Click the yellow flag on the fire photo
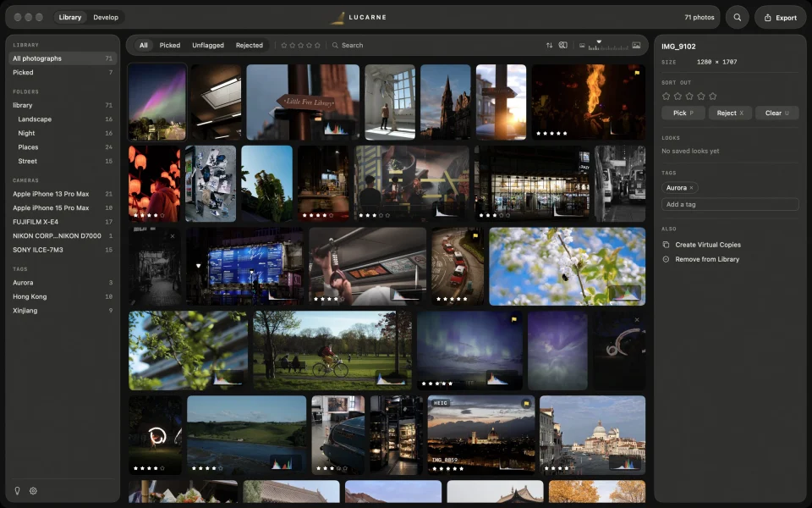This screenshot has width=812, height=508. pyautogui.click(x=637, y=73)
